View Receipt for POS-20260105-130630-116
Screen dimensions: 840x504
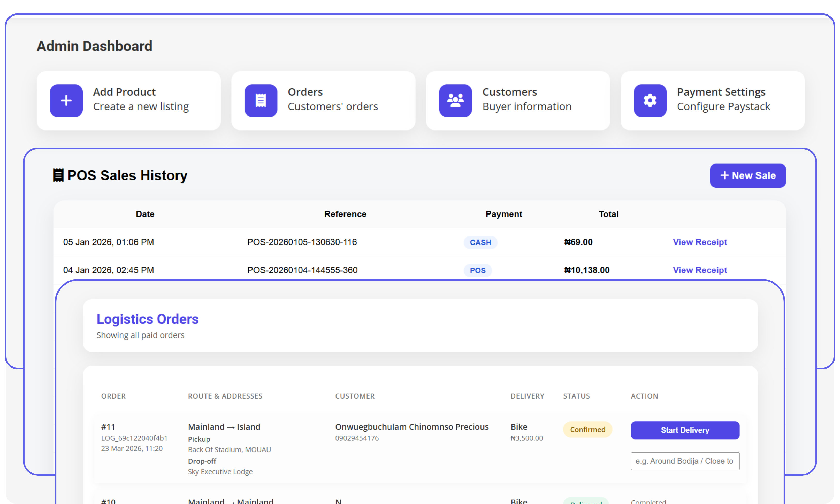tap(700, 242)
